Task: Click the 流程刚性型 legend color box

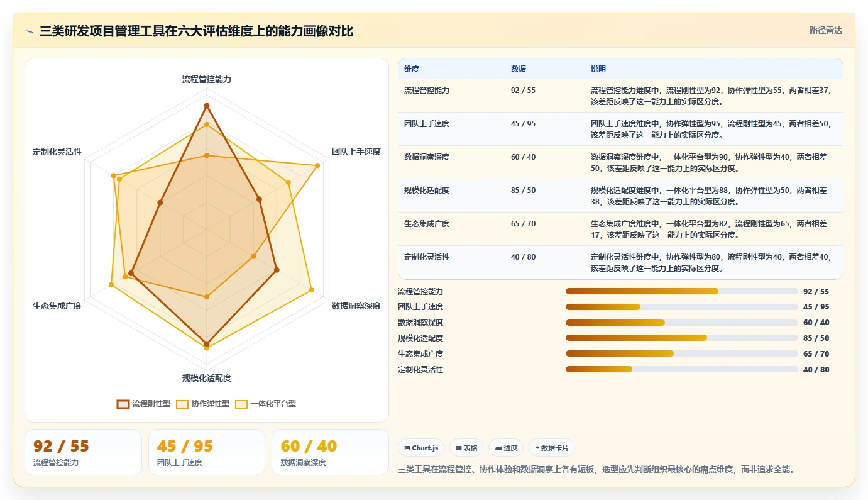Action: coord(123,404)
